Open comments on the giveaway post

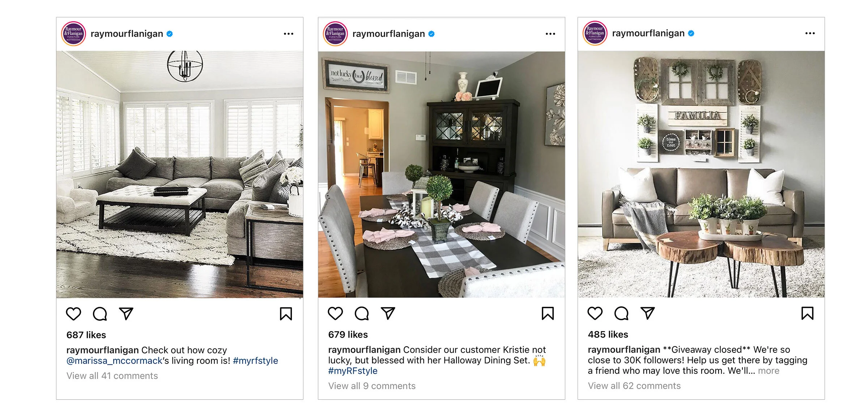(x=621, y=313)
